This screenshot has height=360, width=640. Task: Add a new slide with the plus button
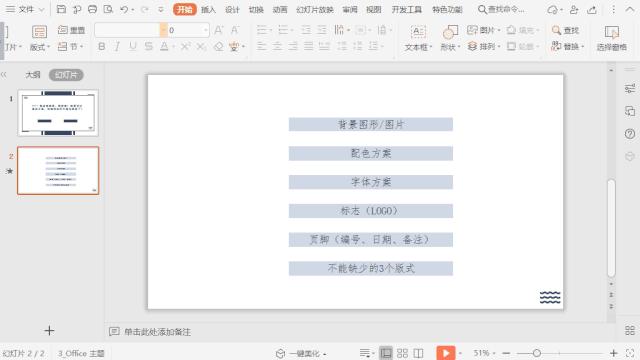point(49,331)
